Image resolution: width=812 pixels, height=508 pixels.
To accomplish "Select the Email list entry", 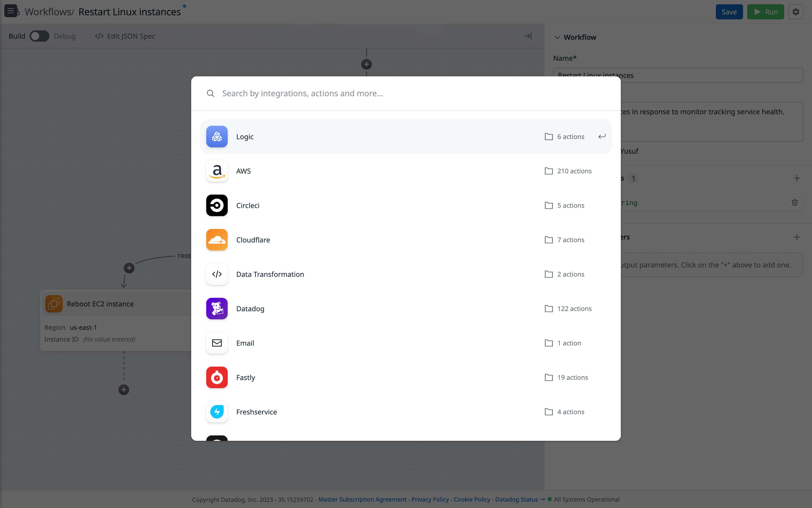I will (x=406, y=343).
